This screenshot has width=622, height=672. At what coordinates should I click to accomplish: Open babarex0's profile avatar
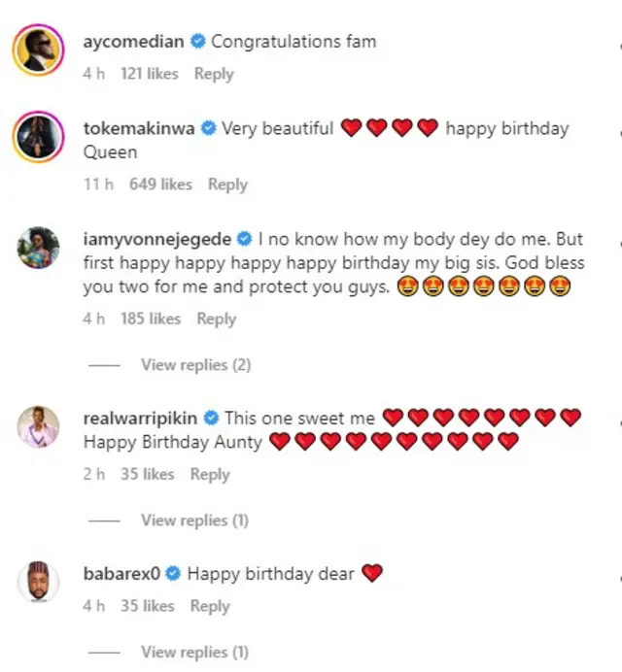[37, 583]
